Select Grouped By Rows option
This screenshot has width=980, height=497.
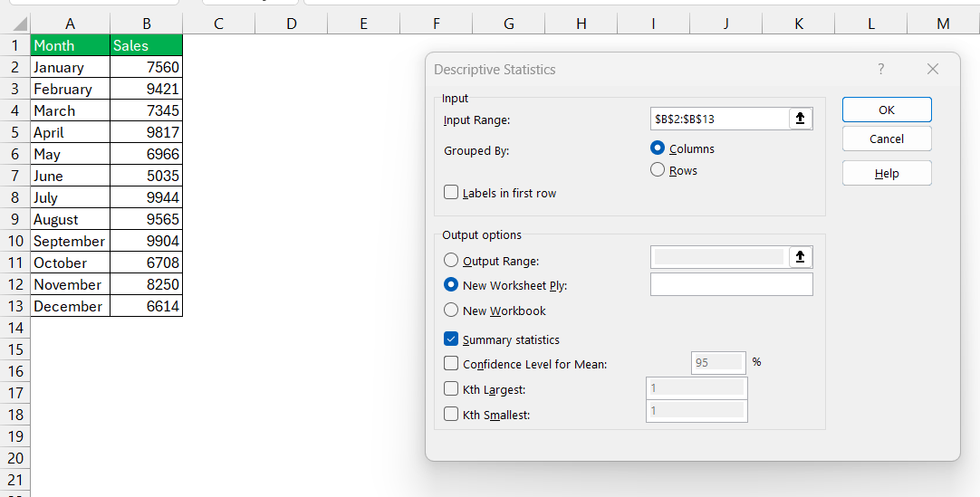[657, 170]
